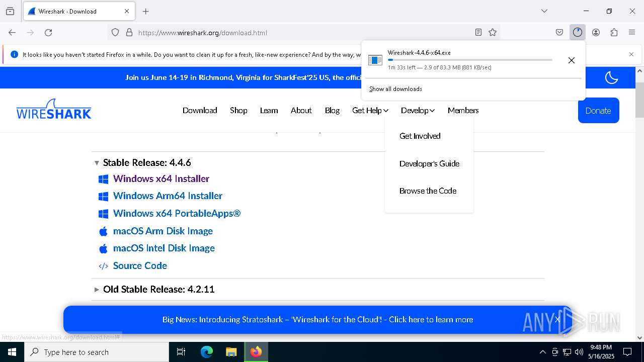Launch Microsoft Edge from taskbar
Screen dimensions: 644x362
[207, 352]
